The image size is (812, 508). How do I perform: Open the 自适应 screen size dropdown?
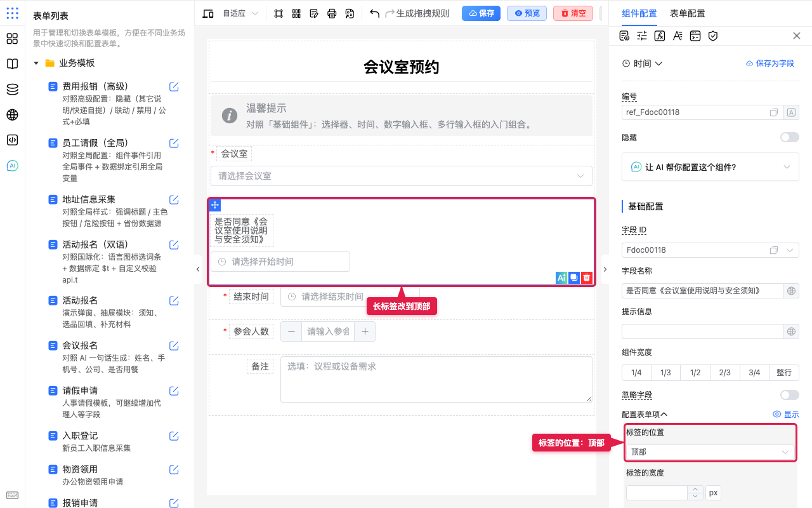240,13
